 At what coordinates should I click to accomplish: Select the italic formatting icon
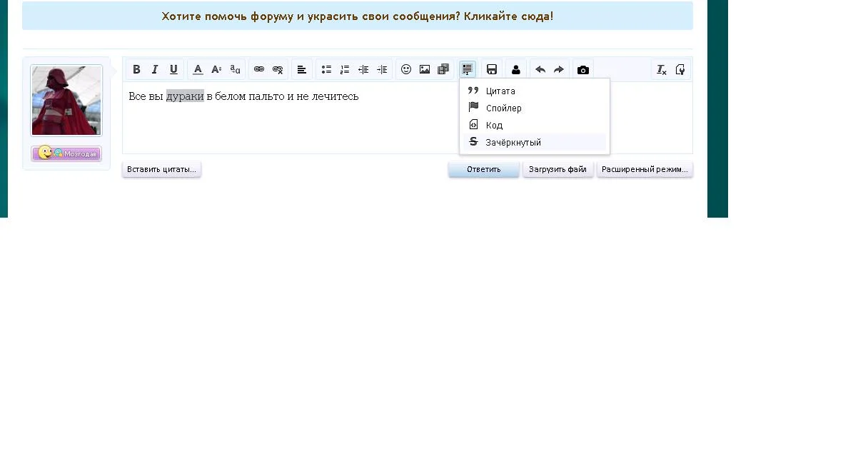155,69
